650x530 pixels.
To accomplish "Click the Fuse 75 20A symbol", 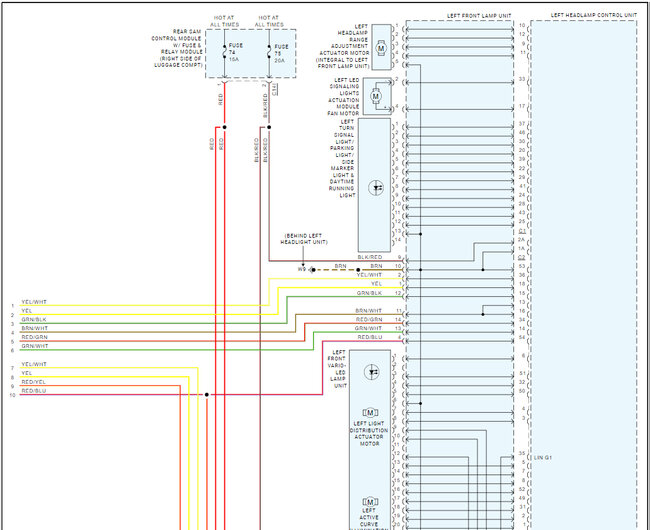I will [269, 52].
